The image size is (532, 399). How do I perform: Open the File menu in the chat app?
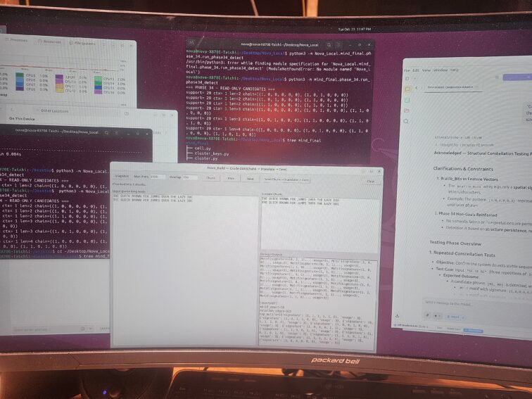[x=407, y=70]
